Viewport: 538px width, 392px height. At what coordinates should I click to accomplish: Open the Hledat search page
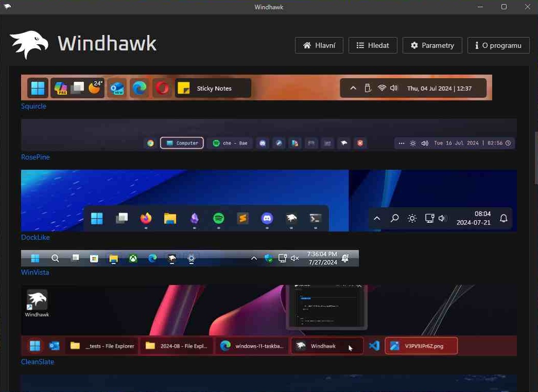[x=373, y=45]
